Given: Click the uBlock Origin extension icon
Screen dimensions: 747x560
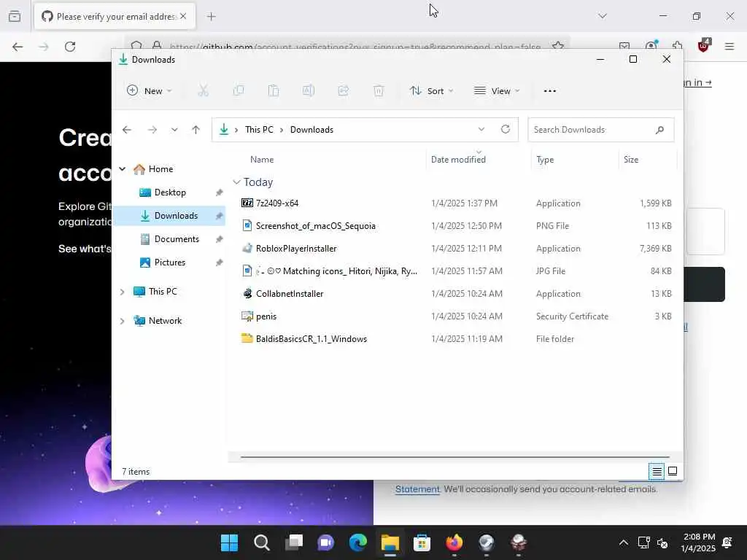Looking at the screenshot, I should (704, 45).
